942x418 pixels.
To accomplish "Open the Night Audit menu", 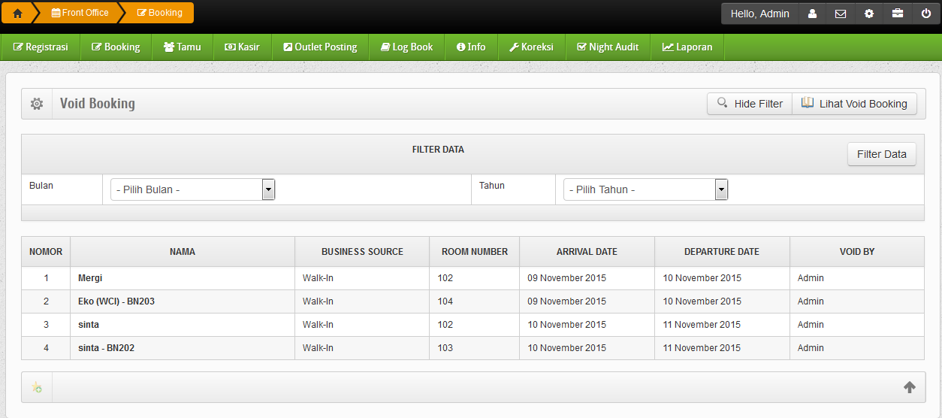I will click(x=609, y=47).
